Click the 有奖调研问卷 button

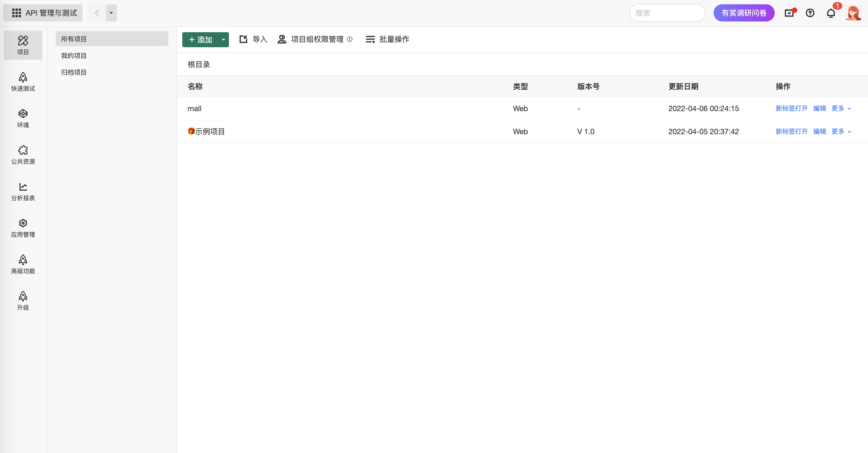(x=744, y=13)
